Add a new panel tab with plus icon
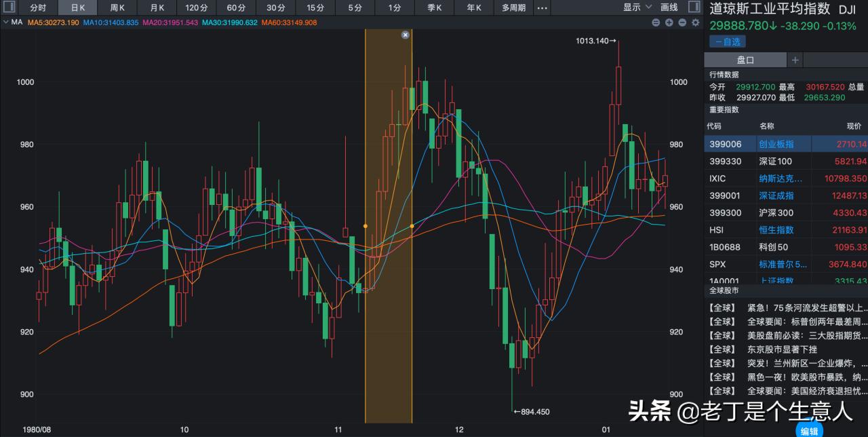The width and height of the screenshot is (868, 437). click(x=795, y=60)
